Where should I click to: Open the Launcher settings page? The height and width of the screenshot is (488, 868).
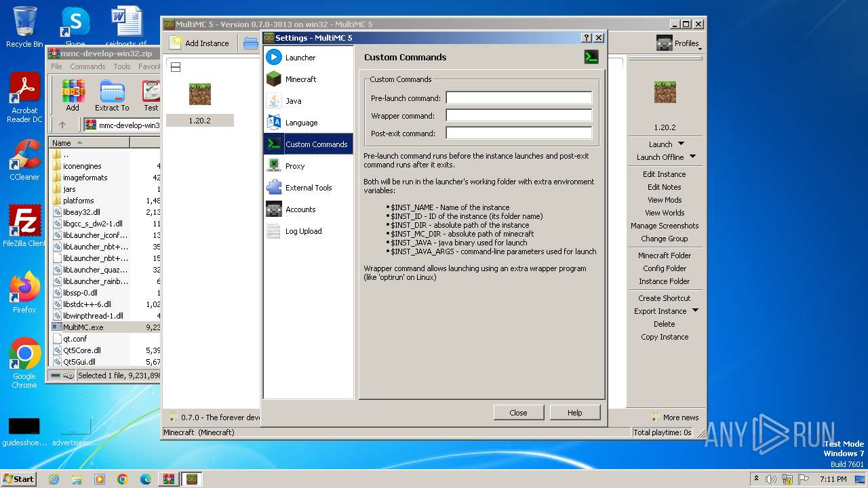click(308, 58)
